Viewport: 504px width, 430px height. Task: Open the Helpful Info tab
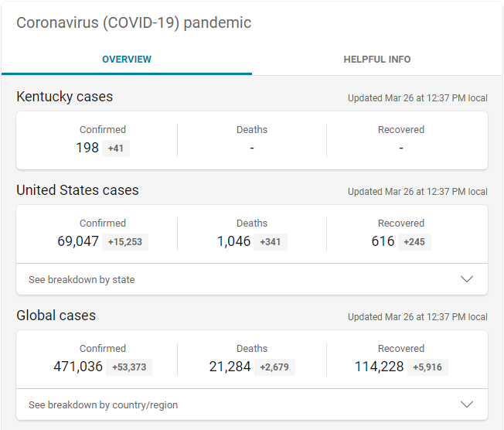(377, 60)
